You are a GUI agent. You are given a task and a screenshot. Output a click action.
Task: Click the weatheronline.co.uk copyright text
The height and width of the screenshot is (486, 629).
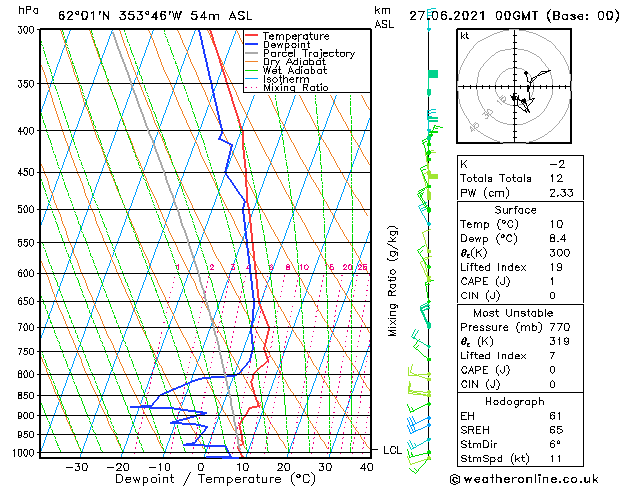tap(524, 479)
